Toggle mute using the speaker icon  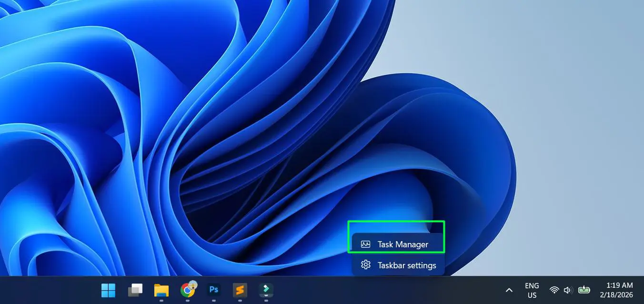click(567, 290)
